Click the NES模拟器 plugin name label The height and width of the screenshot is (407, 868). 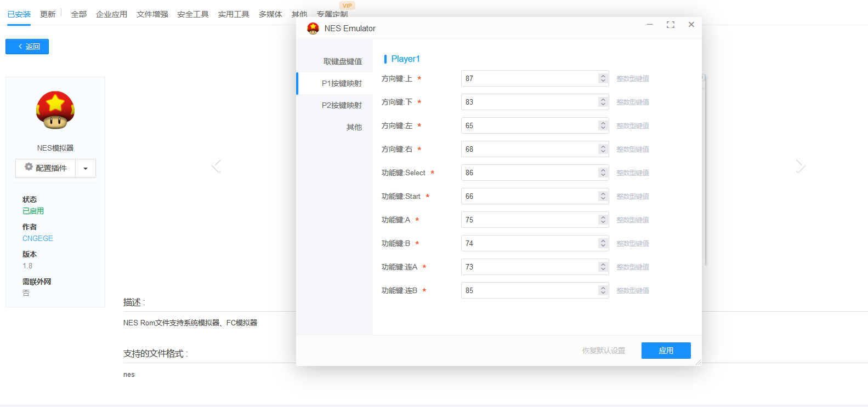(x=55, y=148)
